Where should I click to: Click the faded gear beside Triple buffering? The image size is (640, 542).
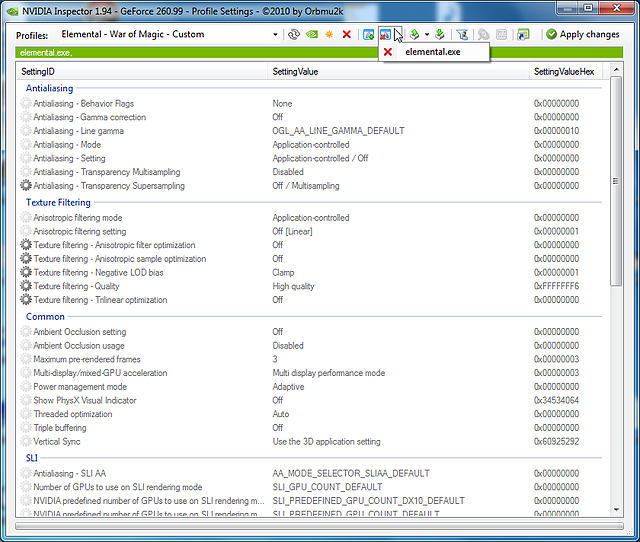26,428
